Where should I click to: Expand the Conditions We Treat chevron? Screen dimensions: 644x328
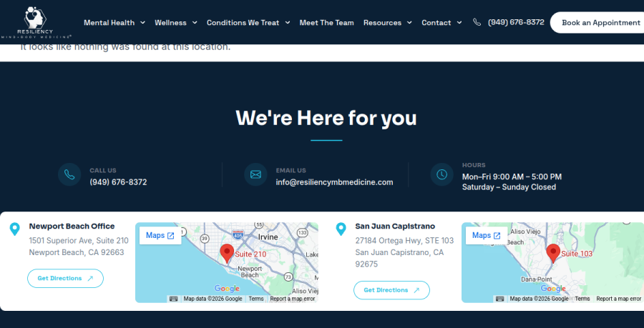(x=288, y=23)
